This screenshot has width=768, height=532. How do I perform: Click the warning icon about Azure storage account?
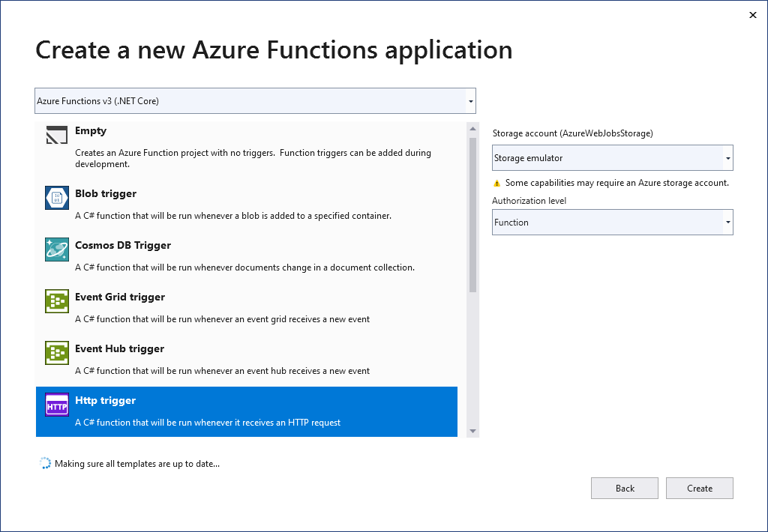(496, 182)
